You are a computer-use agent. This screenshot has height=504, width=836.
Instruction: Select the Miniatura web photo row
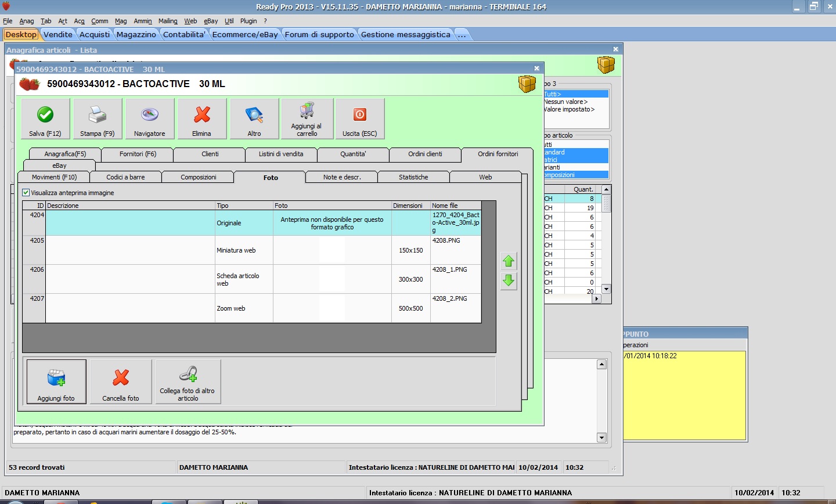pos(252,250)
